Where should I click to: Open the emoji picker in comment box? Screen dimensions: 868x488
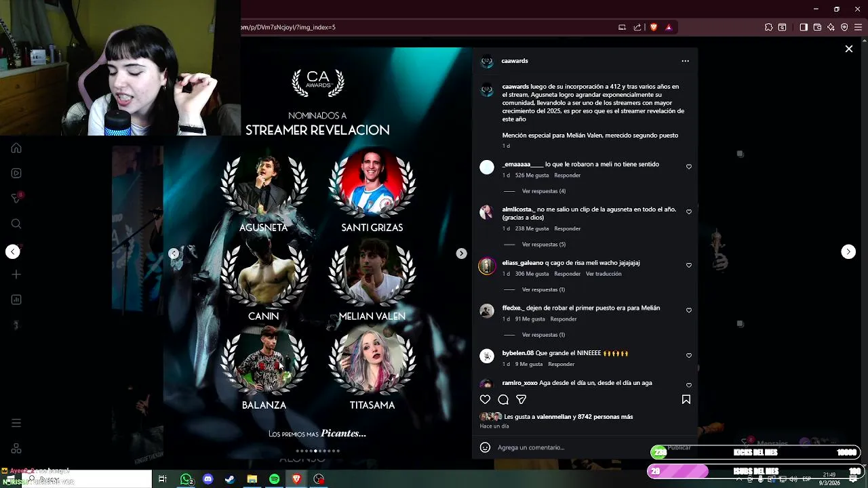[x=485, y=447]
